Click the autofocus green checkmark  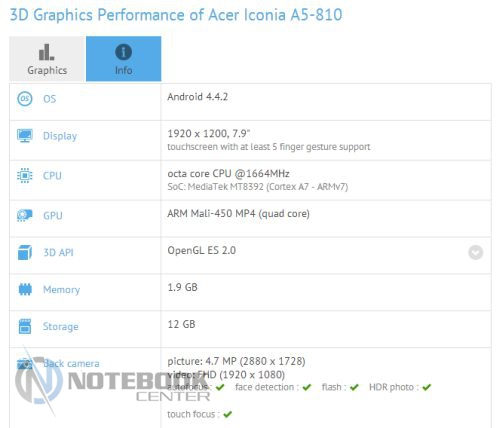(220, 387)
